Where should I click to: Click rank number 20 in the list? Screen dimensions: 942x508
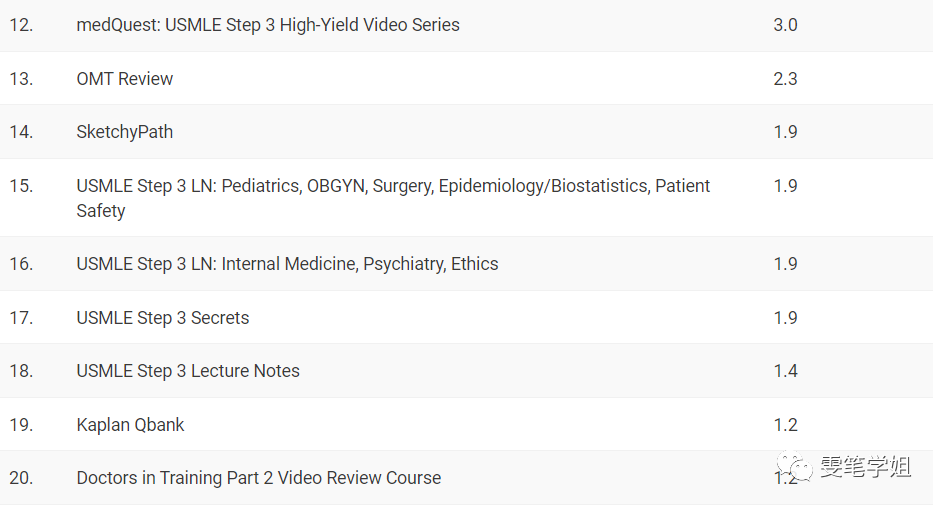(x=21, y=478)
